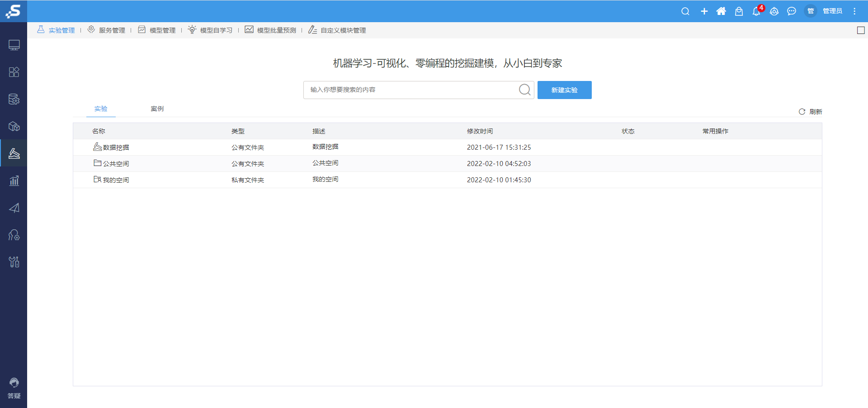The width and height of the screenshot is (868, 408).
Task: Open the 我的空间 folder row name
Action: pos(116,180)
